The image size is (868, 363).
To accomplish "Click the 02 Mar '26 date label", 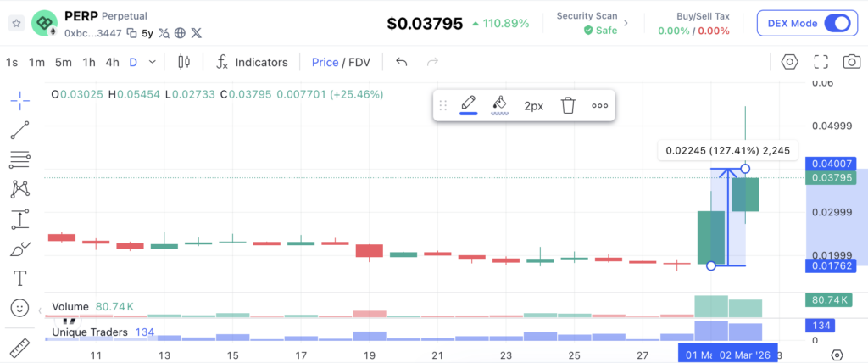I will pos(745,355).
